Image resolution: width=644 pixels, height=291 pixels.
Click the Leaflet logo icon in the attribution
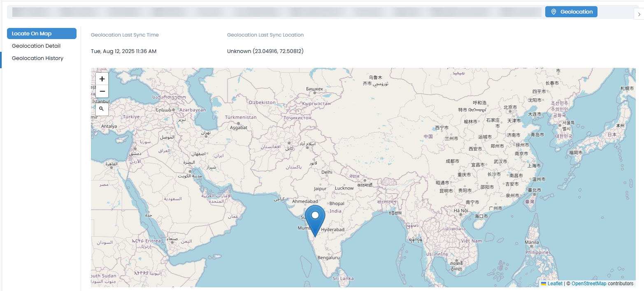(x=544, y=283)
